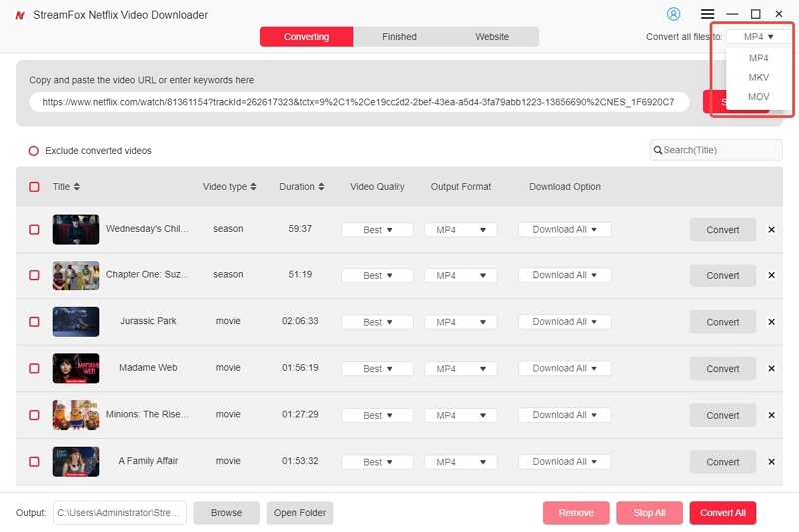
Task: Convert the A Family Affair movie
Action: (722, 462)
